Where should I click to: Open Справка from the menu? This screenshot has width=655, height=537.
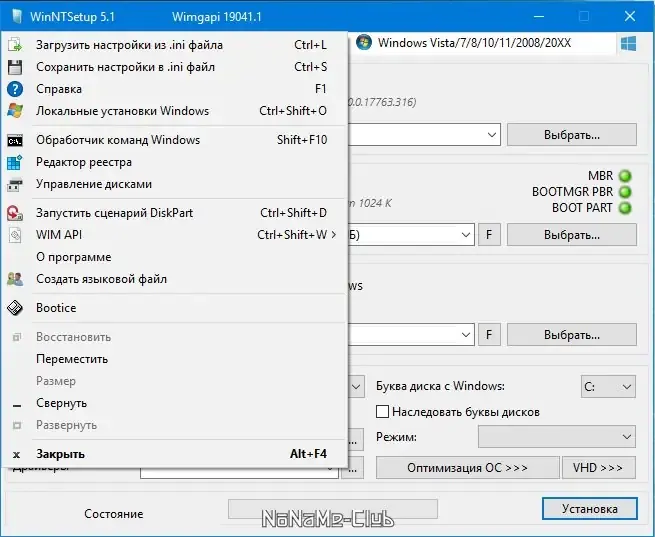(175, 89)
